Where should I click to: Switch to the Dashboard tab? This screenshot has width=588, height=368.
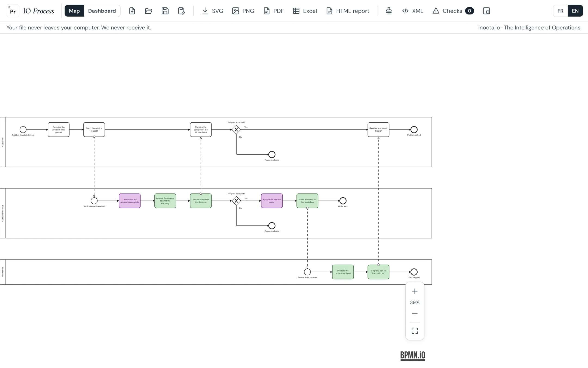[x=102, y=11]
